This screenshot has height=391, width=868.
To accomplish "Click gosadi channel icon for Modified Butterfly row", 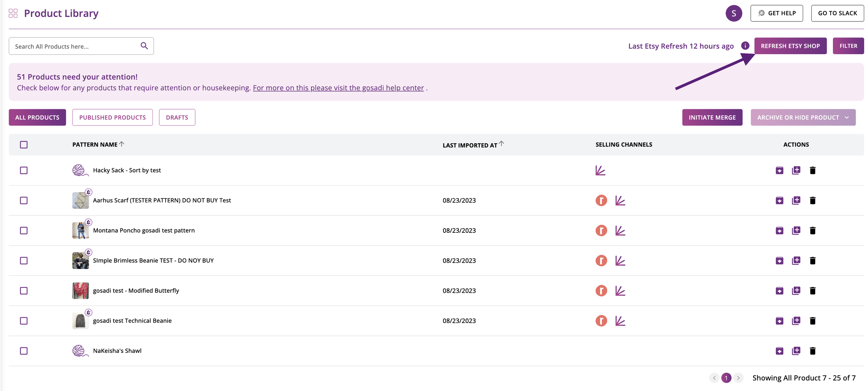I will click(620, 291).
